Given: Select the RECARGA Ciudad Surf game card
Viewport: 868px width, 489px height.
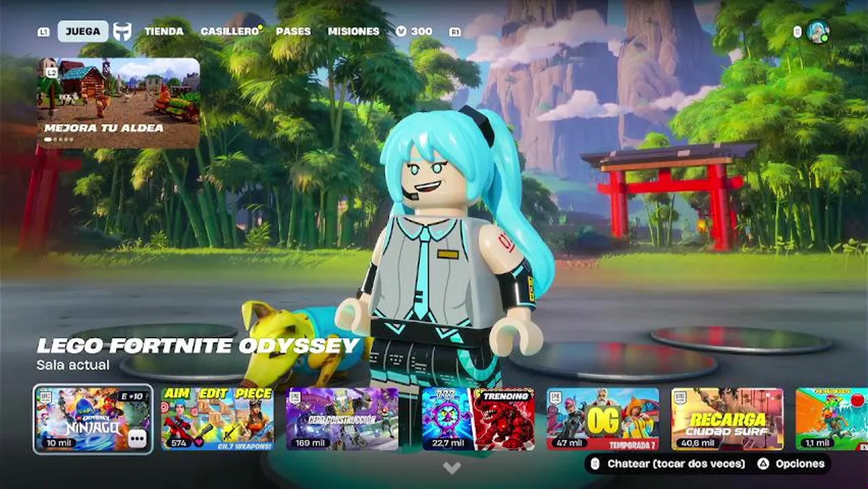Looking at the screenshot, I should [x=727, y=419].
